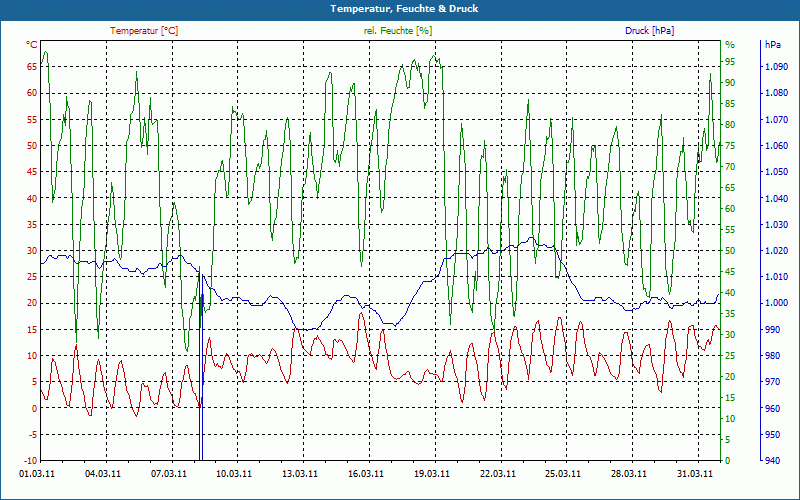Viewport: 800px width, 500px height.
Task: Click the pressure axis value '1.060'
Action: [x=777, y=145]
